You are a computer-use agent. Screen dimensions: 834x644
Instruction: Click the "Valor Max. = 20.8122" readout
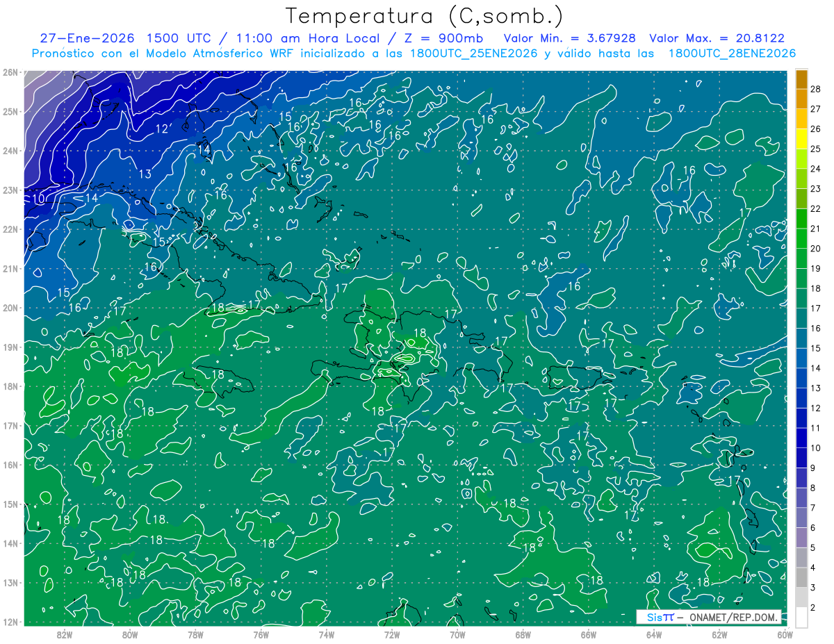point(717,38)
